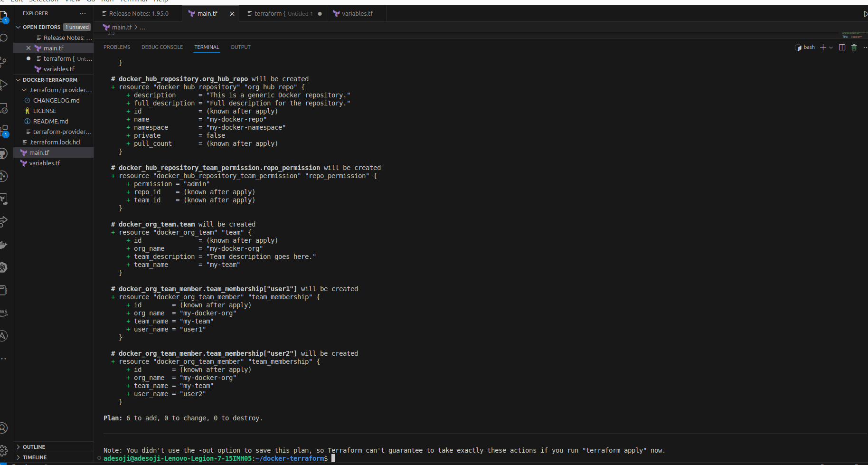Click the main.tf breadcrumb path

[x=122, y=27]
